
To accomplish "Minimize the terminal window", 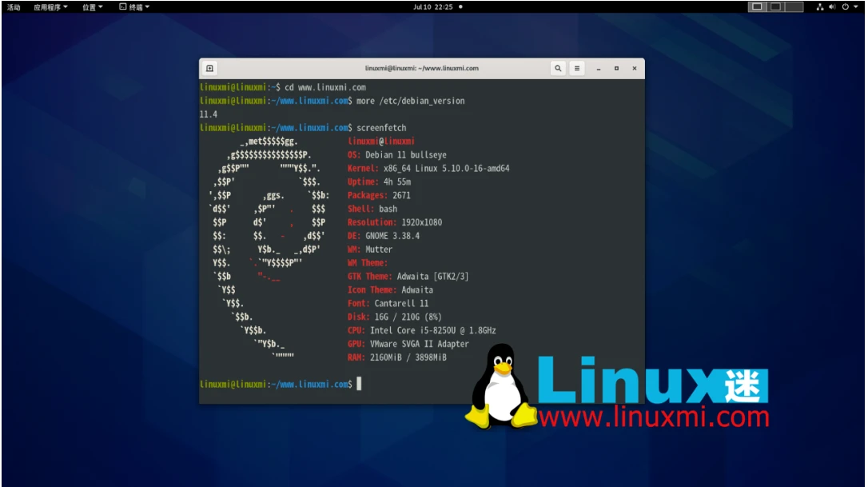I will coord(597,69).
